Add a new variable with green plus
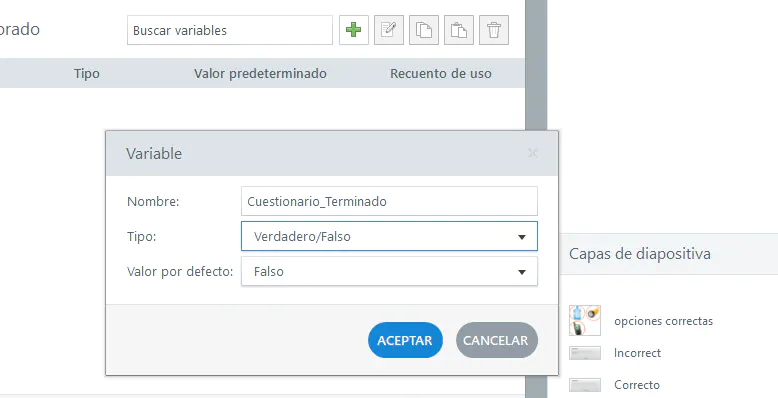 (354, 30)
